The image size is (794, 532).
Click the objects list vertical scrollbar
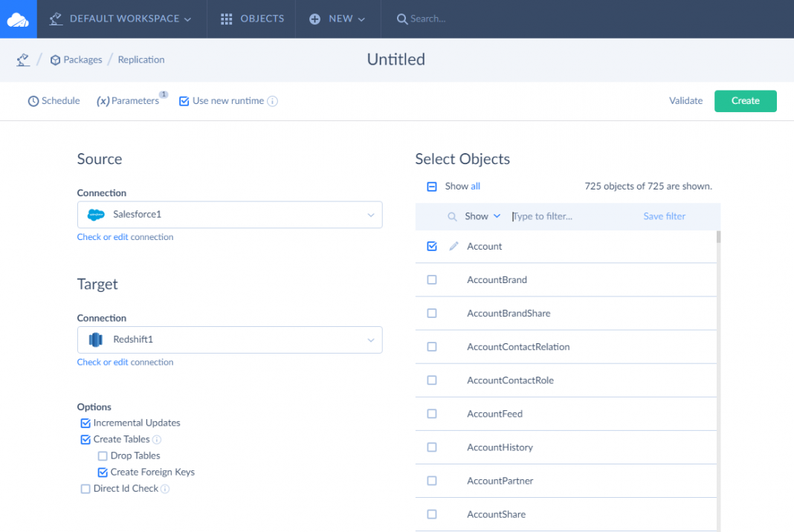[718, 372]
